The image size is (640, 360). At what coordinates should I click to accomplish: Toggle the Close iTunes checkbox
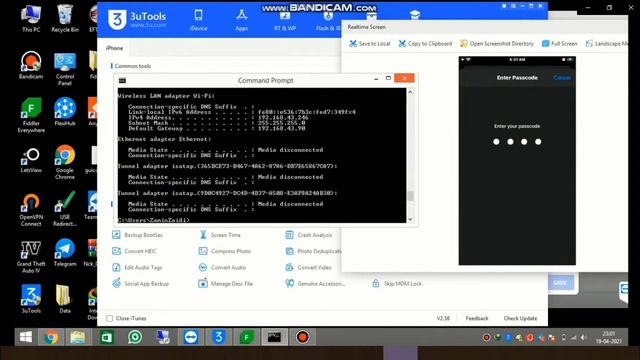click(x=109, y=318)
